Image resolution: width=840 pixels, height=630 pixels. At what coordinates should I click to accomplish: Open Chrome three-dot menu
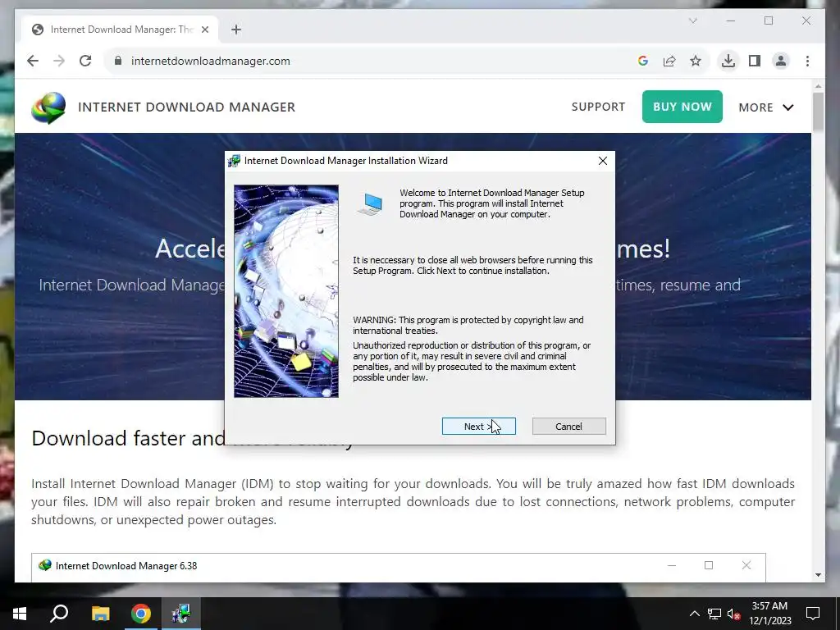tap(807, 61)
